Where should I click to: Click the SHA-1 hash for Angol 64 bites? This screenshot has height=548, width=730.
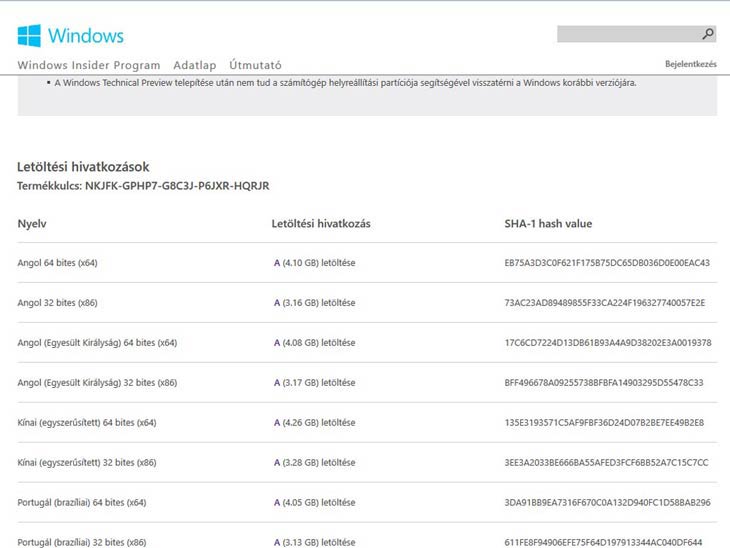(606, 263)
